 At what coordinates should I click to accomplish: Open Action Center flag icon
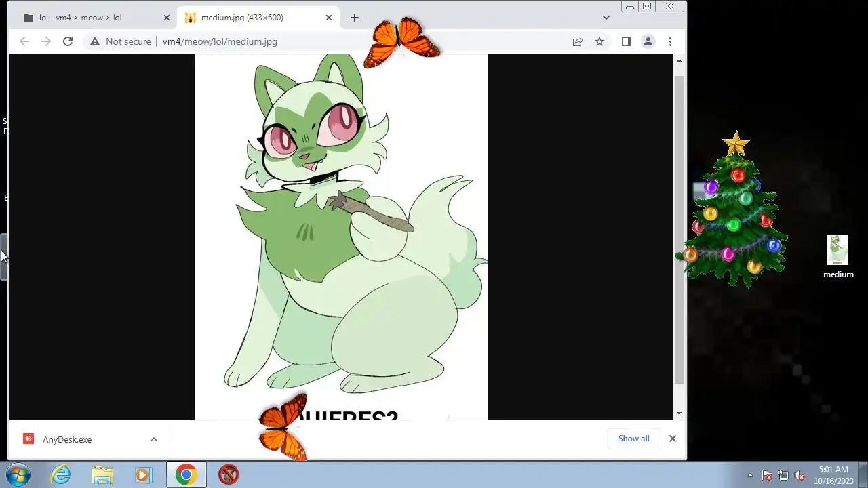click(x=767, y=475)
